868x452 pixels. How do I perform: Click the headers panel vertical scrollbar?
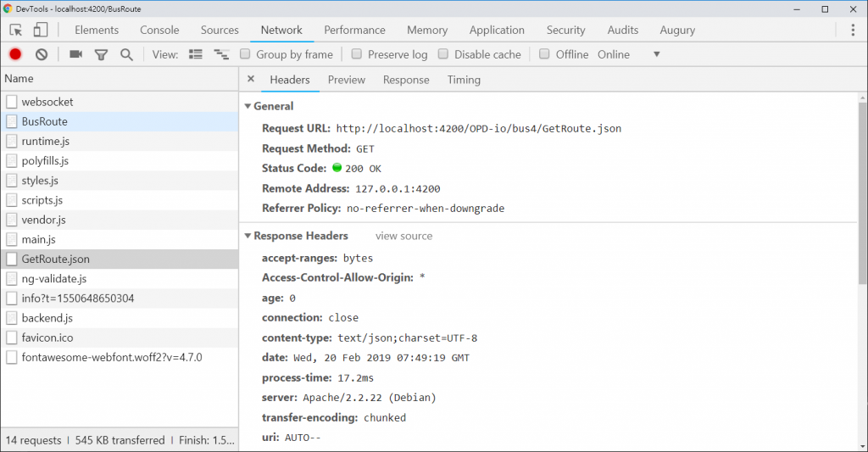pyautogui.click(x=862, y=212)
